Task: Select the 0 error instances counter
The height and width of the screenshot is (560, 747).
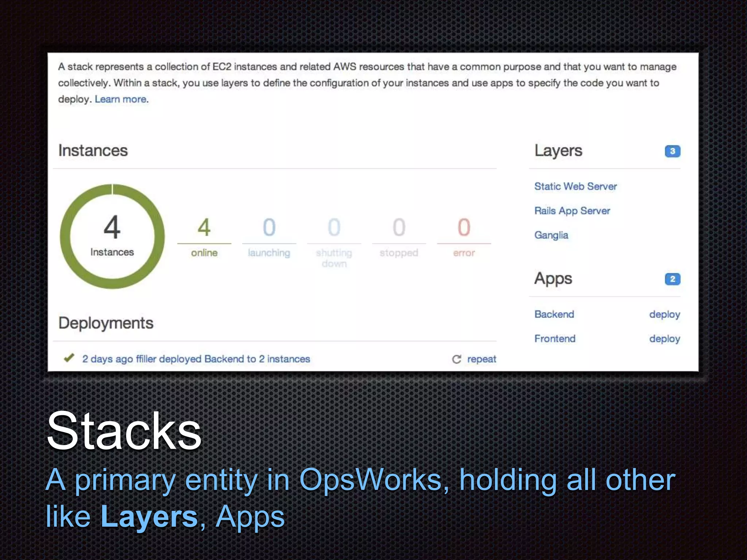Action: click(x=464, y=237)
